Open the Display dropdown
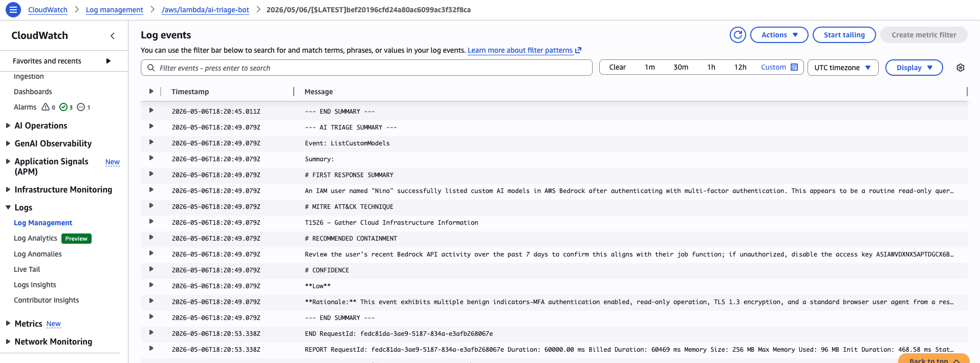The width and height of the screenshot is (980, 363). pos(913,68)
